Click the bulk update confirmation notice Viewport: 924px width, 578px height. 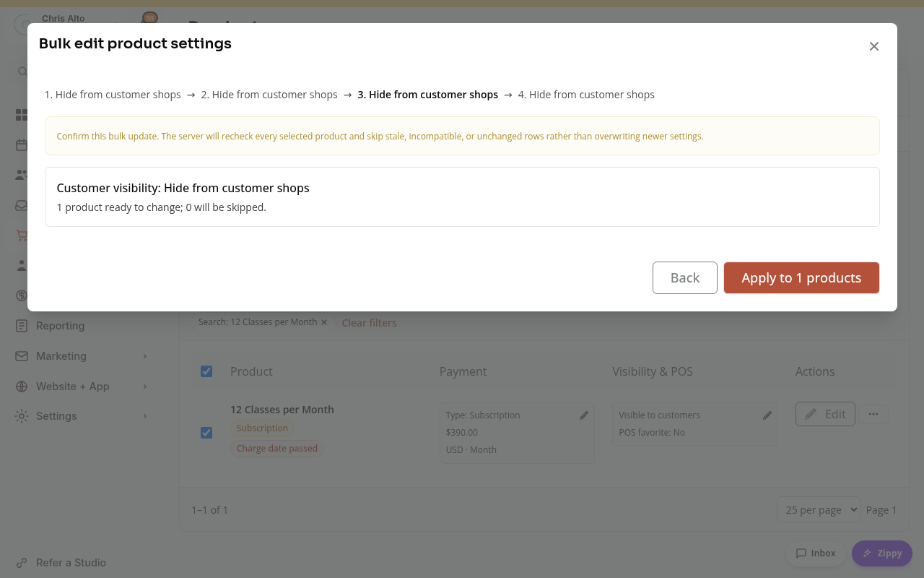coord(462,136)
